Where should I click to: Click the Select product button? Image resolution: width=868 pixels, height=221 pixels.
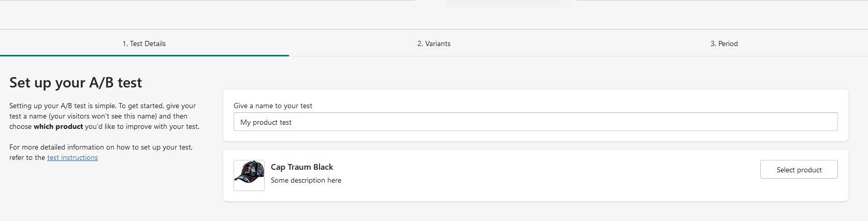pos(799,170)
